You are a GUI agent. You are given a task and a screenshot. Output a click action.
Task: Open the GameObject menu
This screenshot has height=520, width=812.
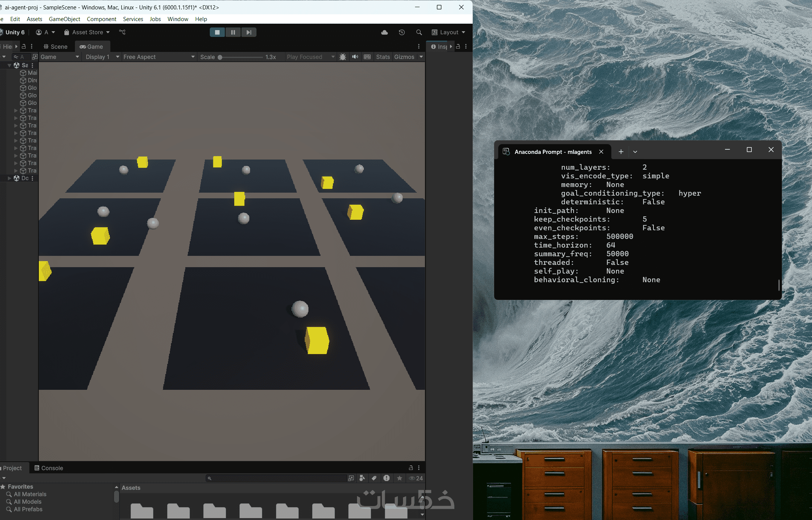pos(64,19)
